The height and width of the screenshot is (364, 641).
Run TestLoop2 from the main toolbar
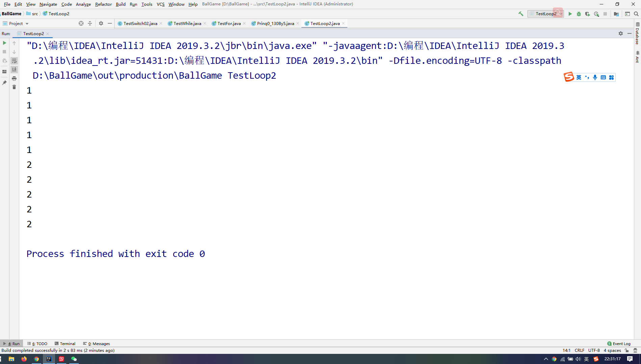[570, 14]
